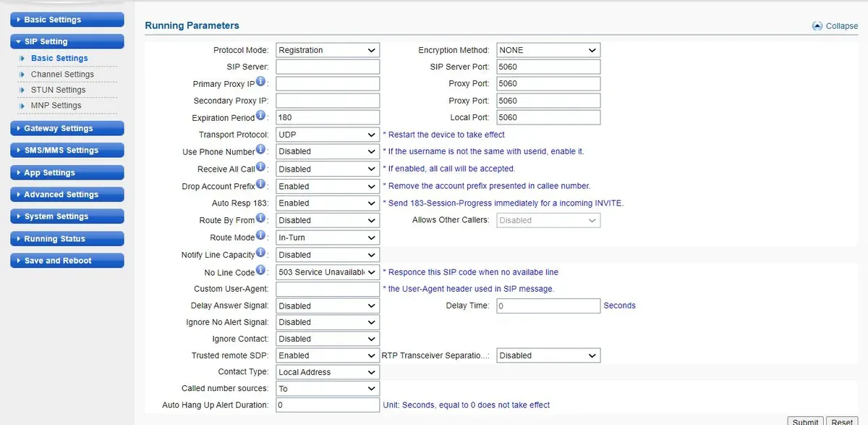
Task: Focus the SIP Server Port field
Action: [x=548, y=67]
